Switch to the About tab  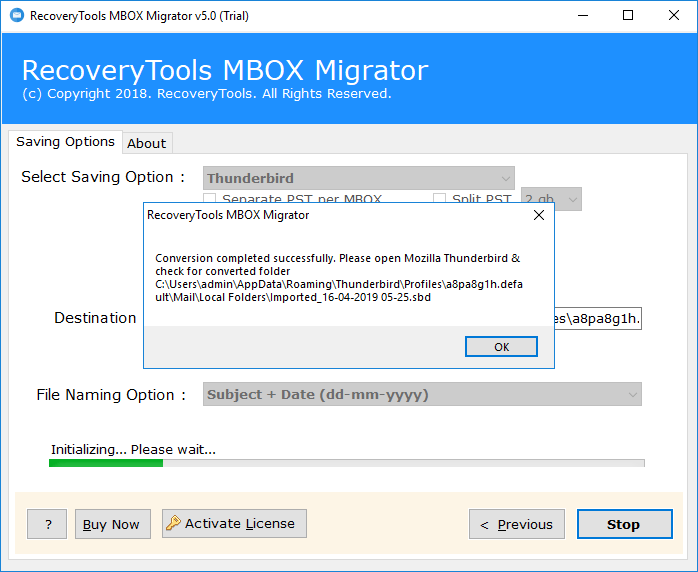point(147,143)
